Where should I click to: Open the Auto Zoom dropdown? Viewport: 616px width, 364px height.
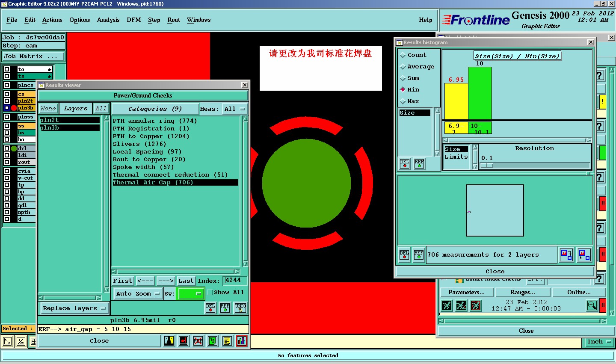pos(138,294)
